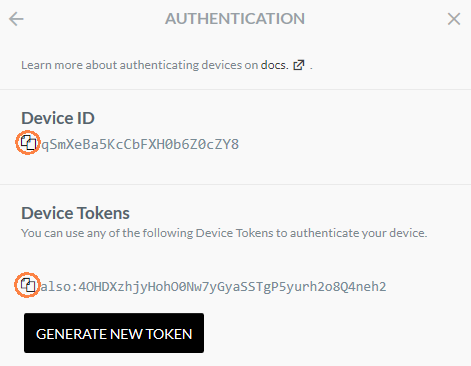This screenshot has height=366, width=471.
Task: Click the AUTHENTICATION panel title
Action: pos(235,19)
